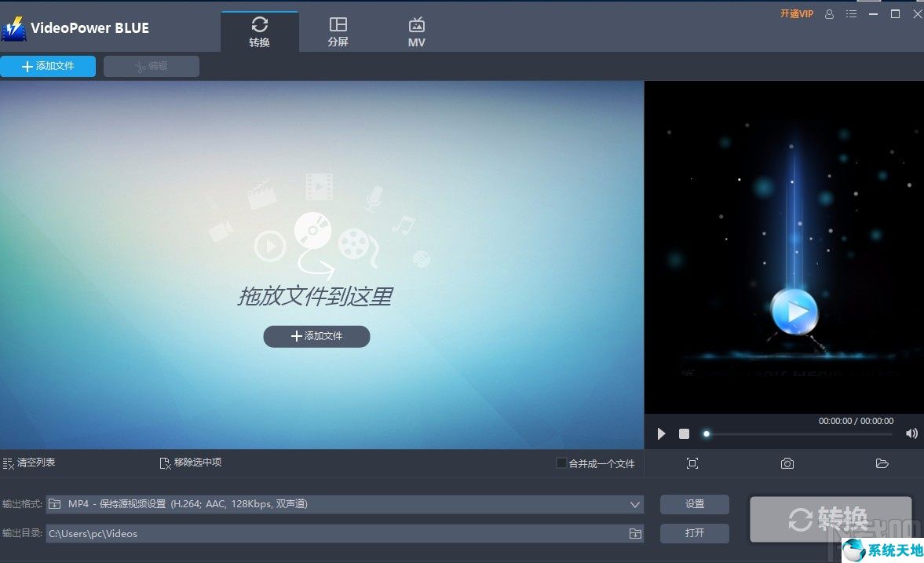The image size is (924, 563).
Task: Click the 移除选中项 remove selected icon
Action: coord(165,462)
